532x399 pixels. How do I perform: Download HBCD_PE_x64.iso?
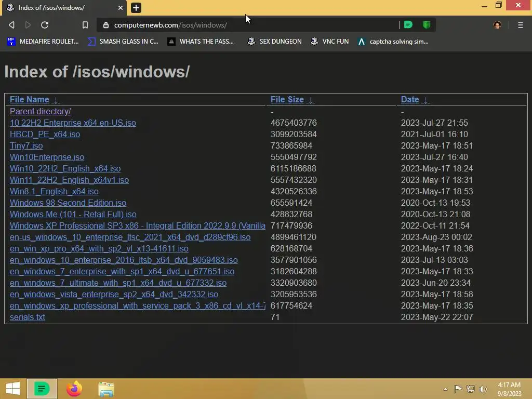tap(45, 135)
